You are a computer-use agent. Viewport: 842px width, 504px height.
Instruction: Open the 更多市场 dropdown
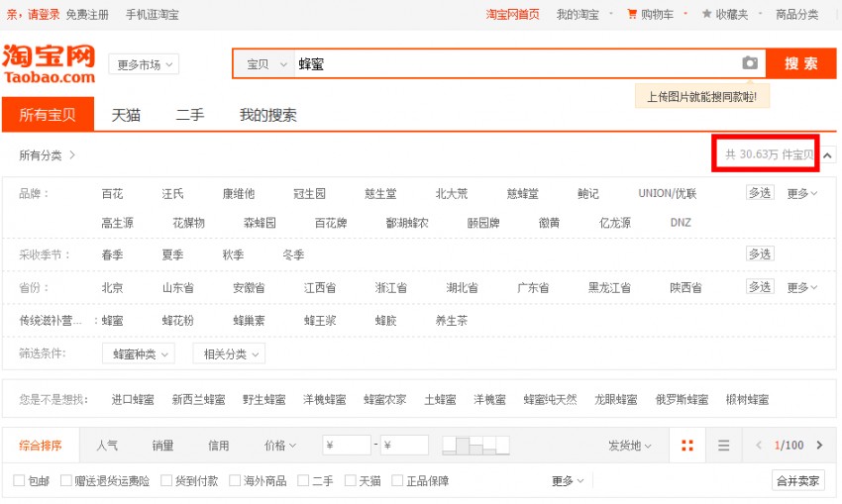[x=144, y=64]
